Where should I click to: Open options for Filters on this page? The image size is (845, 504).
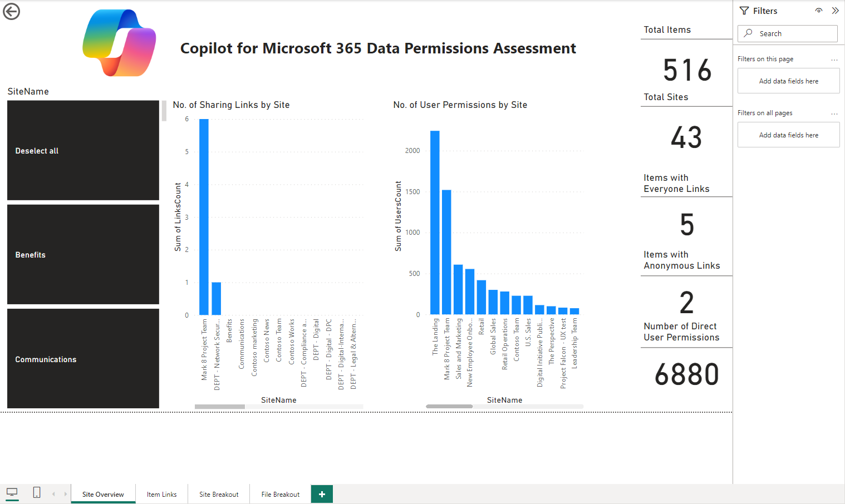click(834, 59)
